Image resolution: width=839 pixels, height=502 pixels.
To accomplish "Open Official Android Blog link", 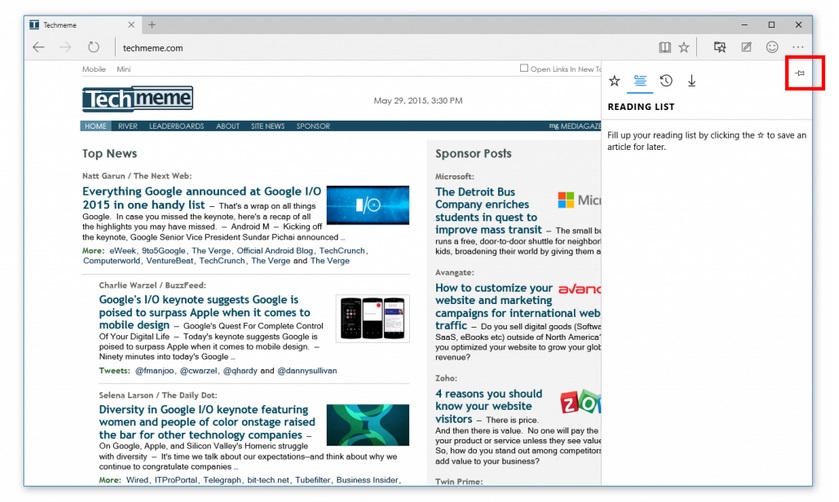I will click(x=274, y=250).
